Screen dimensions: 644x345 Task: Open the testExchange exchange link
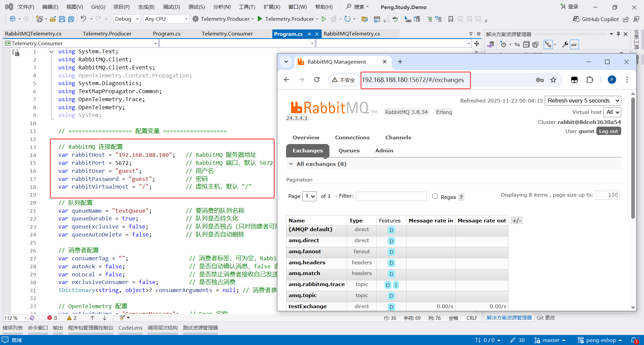point(308,306)
